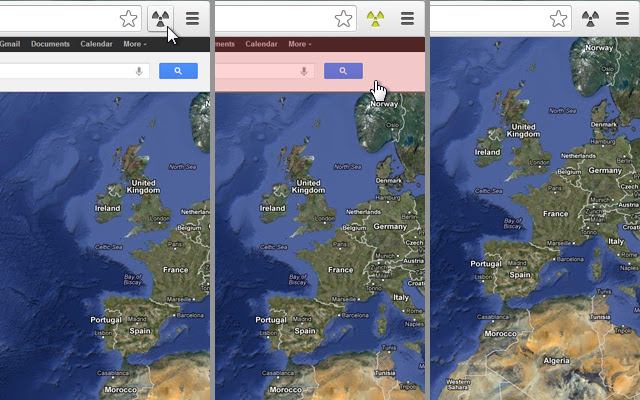Click the blue search button, left panel

[178, 71]
